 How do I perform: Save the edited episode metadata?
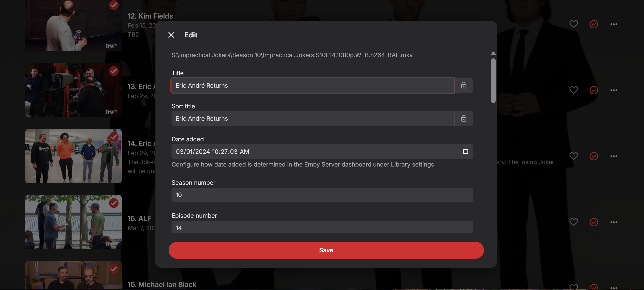click(x=326, y=250)
